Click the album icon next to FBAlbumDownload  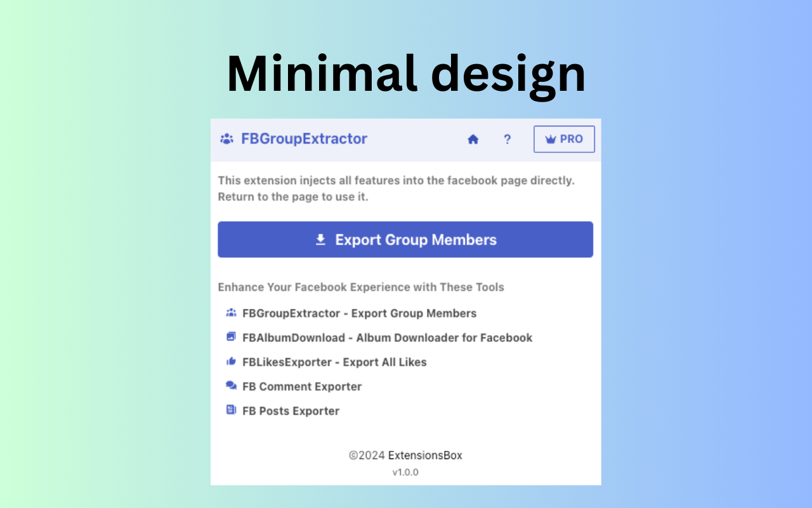[231, 337]
